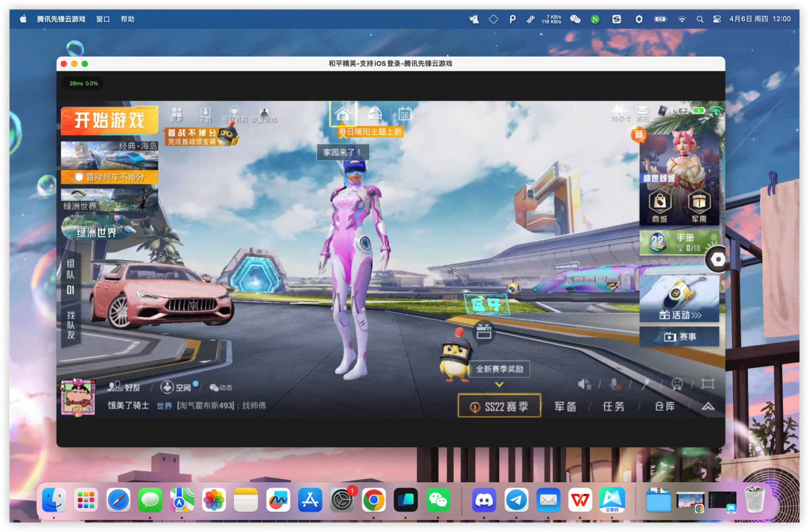Select the home lobby house icon
The height and width of the screenshot is (532, 809).
pyautogui.click(x=343, y=113)
